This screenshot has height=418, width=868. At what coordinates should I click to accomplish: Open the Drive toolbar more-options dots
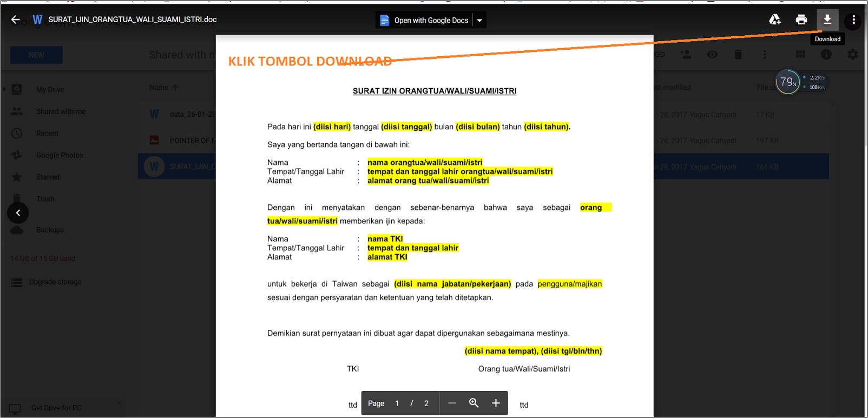click(764, 55)
